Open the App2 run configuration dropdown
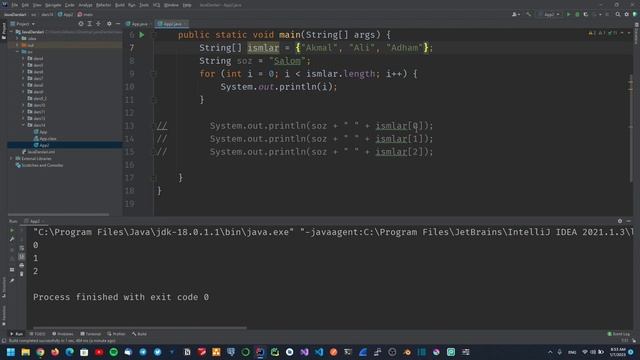Image resolution: width=640 pixels, height=360 pixels. click(x=549, y=14)
